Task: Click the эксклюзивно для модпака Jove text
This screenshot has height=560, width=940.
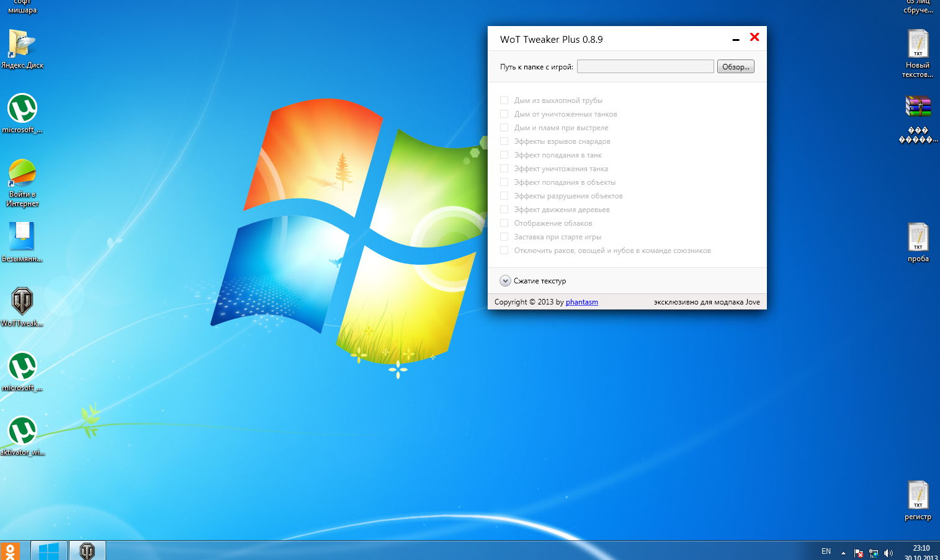Action: (707, 302)
